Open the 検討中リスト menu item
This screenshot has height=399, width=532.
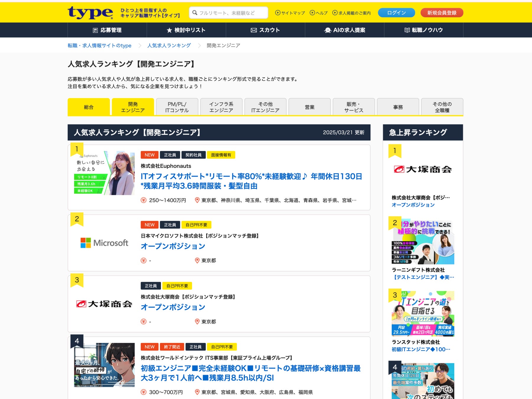pyautogui.click(x=186, y=30)
